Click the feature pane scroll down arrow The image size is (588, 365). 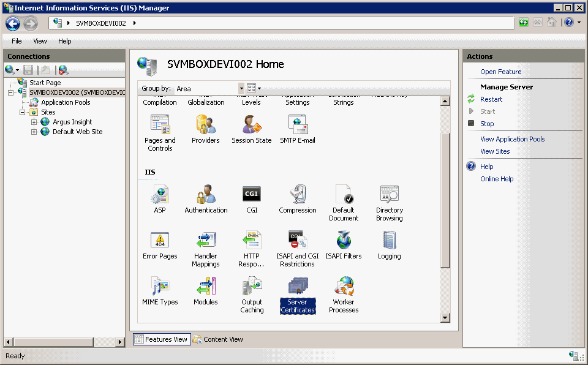point(445,318)
